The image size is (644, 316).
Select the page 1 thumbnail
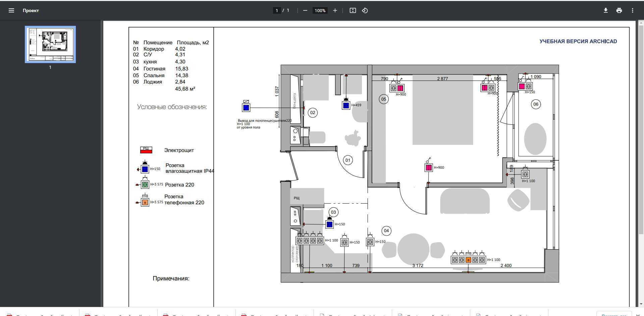tap(50, 44)
